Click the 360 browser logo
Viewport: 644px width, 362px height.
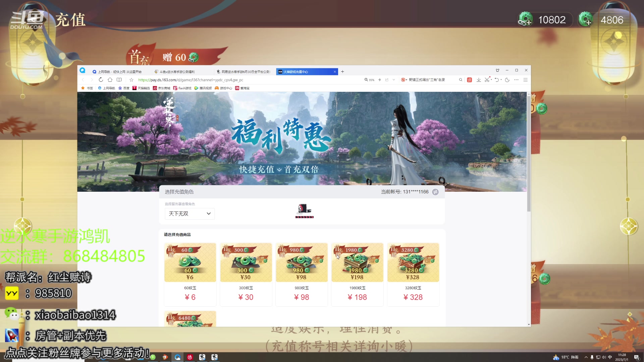(83, 70)
